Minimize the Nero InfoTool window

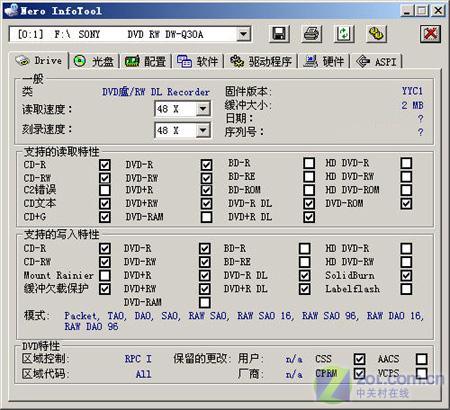tap(407, 11)
